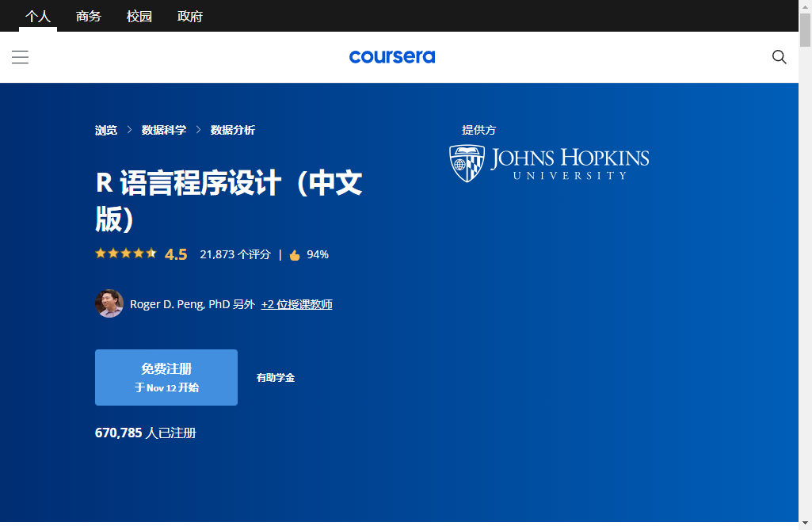Click the search magnifier icon
The width and height of the screenshot is (812, 530).
coord(779,57)
